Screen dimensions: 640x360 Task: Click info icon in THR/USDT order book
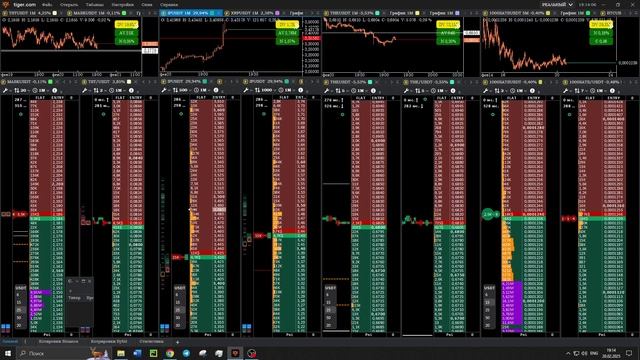453,90
